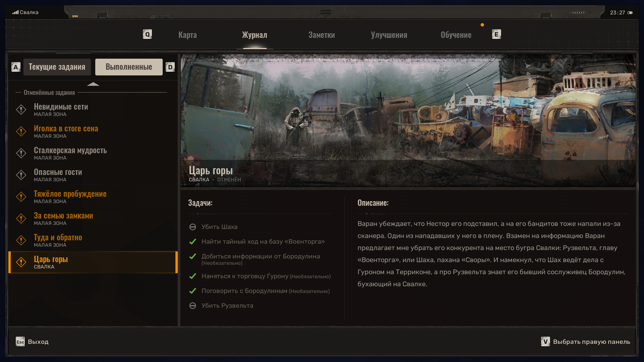Click the V key icon in the bottom bar
The image size is (644, 362).
pyautogui.click(x=545, y=342)
